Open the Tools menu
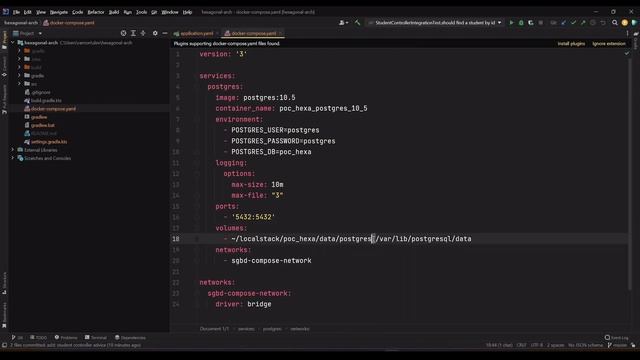Screen dimensions: 640x360 [x=142, y=12]
